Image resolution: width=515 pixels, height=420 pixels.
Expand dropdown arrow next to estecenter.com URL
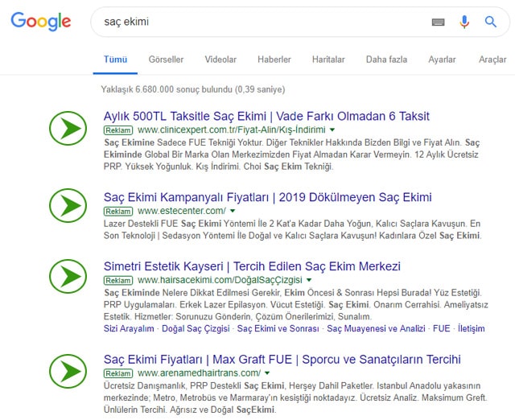tap(233, 211)
